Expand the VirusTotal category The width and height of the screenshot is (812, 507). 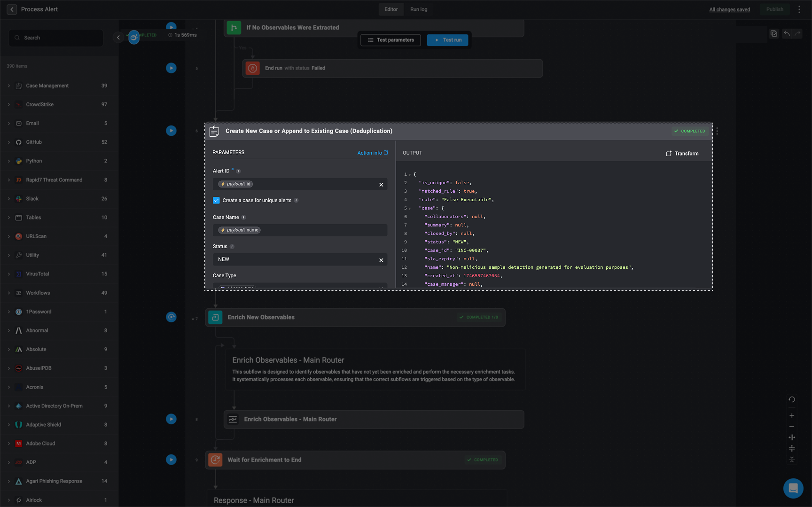(x=9, y=274)
